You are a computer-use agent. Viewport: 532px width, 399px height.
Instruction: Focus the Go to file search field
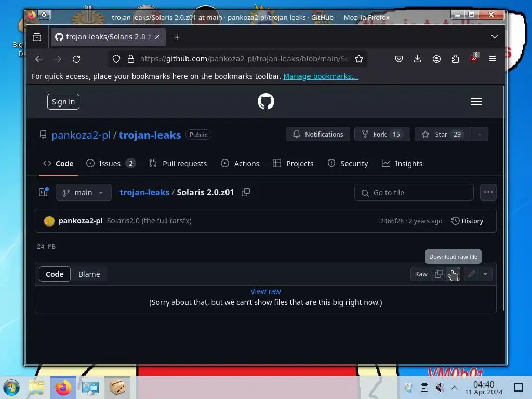click(x=414, y=192)
